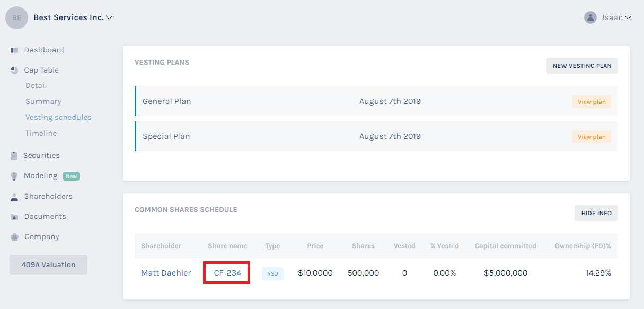
Task: Click the 409A Valuation button
Action: tap(48, 265)
